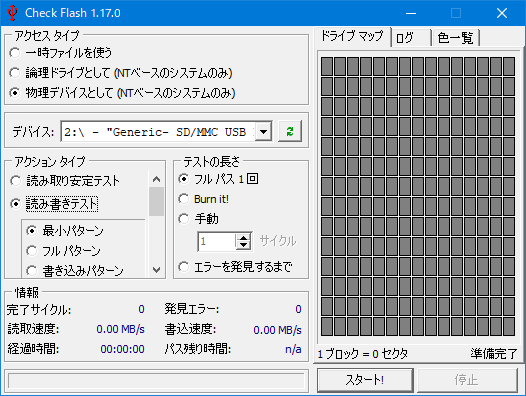Screen dimensions: 526x396
Task: Click the action type scrollbar thumb
Action: tap(156, 201)
